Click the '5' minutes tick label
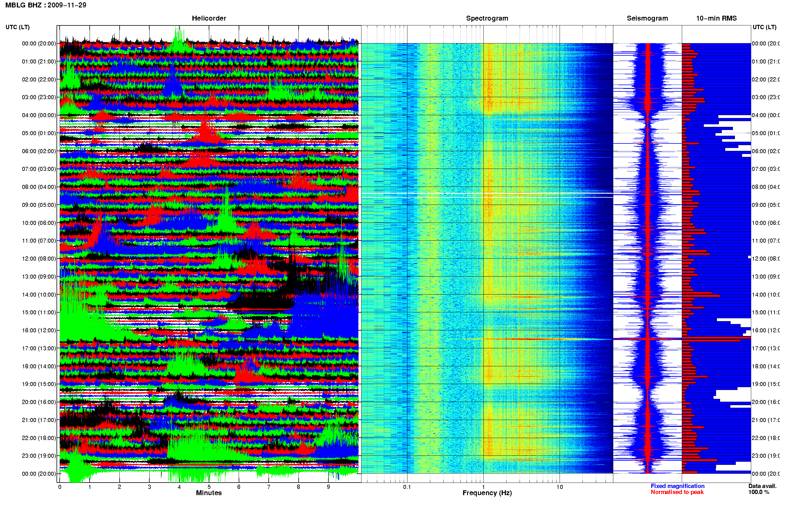This screenshot has height=508, width=812. 209,487
